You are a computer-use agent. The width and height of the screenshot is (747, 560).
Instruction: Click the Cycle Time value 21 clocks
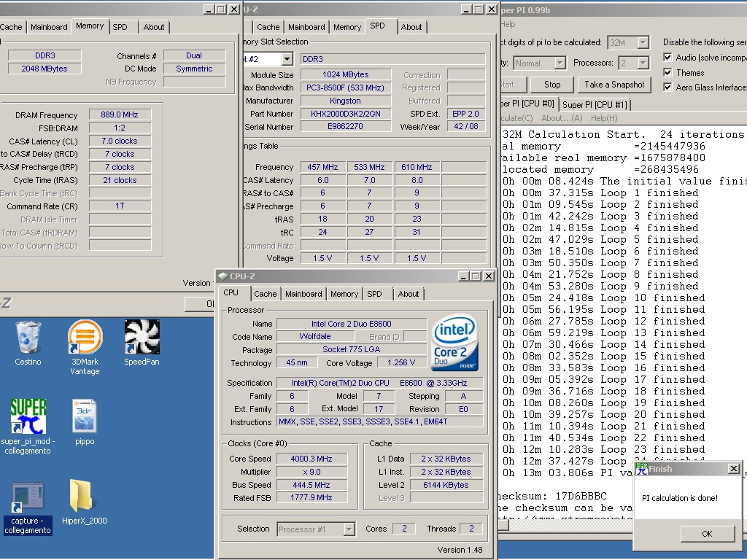click(120, 180)
